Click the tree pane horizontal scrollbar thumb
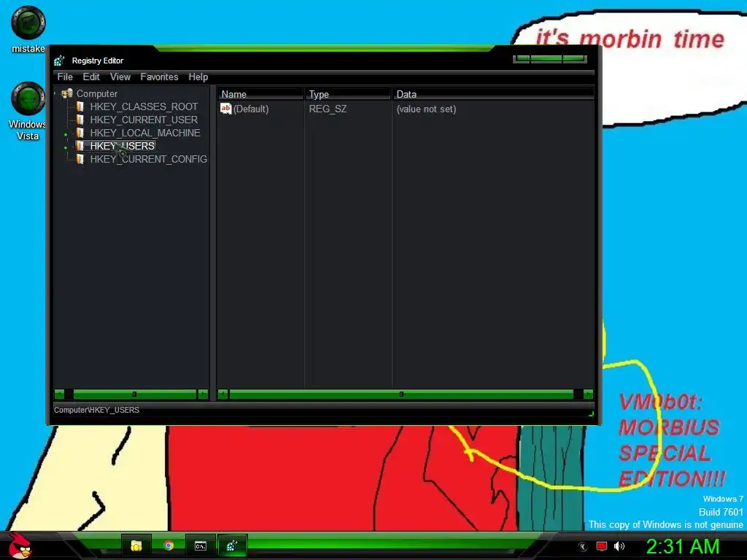 (135, 394)
